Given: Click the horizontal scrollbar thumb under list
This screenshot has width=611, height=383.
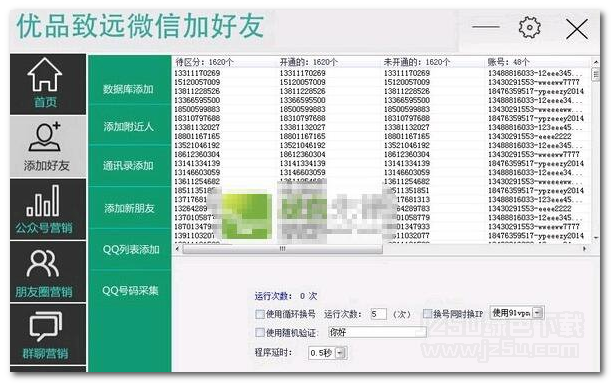Looking at the screenshot, I should click(x=283, y=249).
